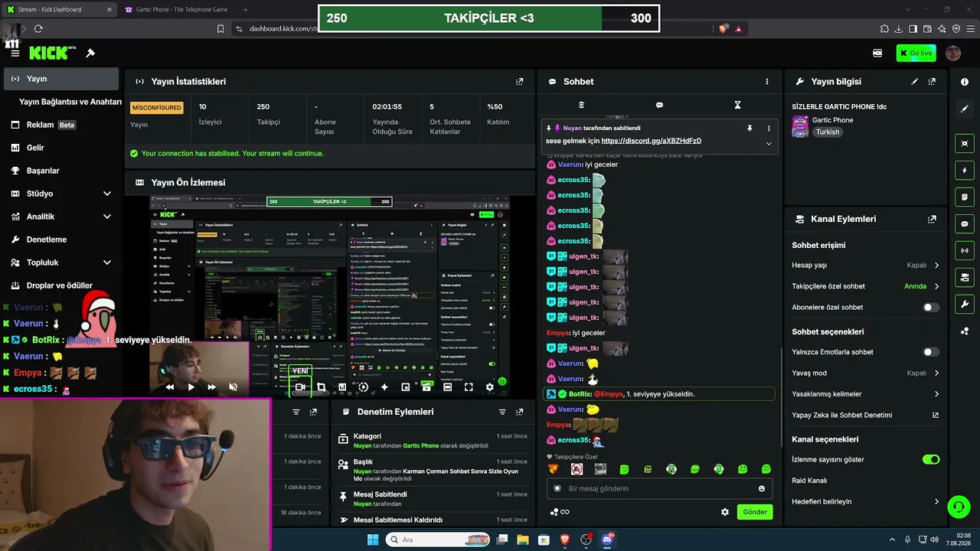Unmute the stream preview audio
The width and height of the screenshot is (980, 551).
pyautogui.click(x=233, y=387)
